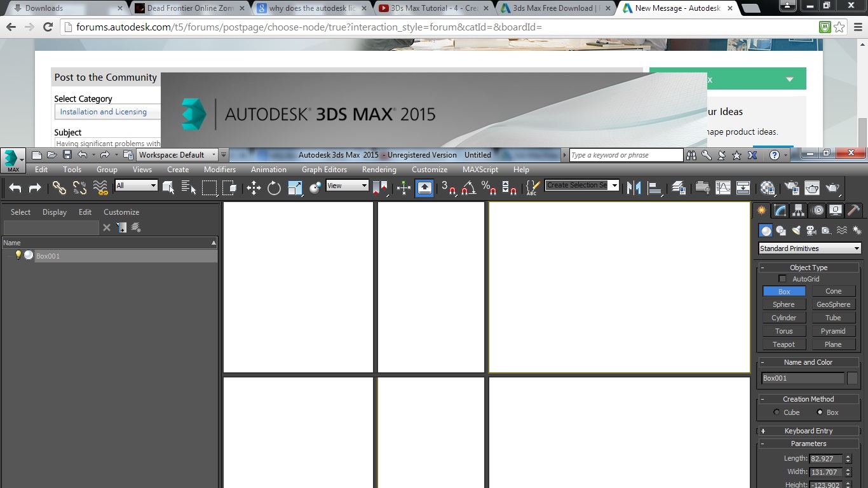
Task: Open the Curve Editor
Action: click(723, 187)
